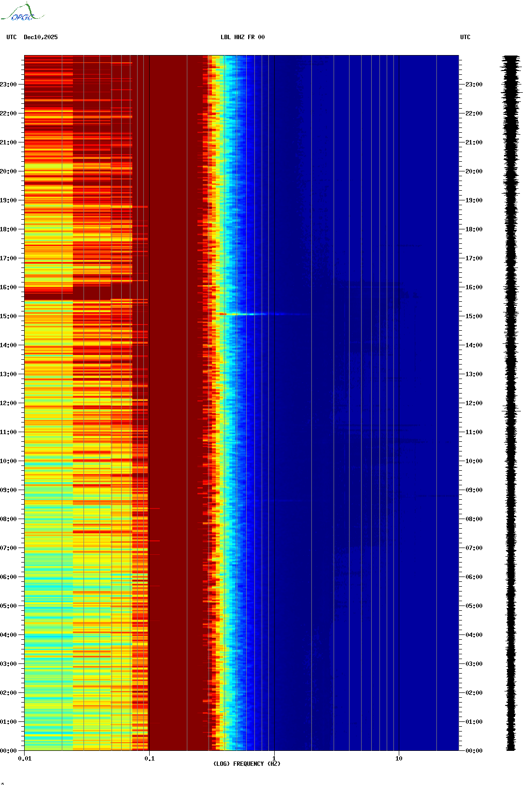Image resolution: width=532 pixels, height=789 pixels.
Task: Click the UTC label above the right axis
Action: pos(465,37)
